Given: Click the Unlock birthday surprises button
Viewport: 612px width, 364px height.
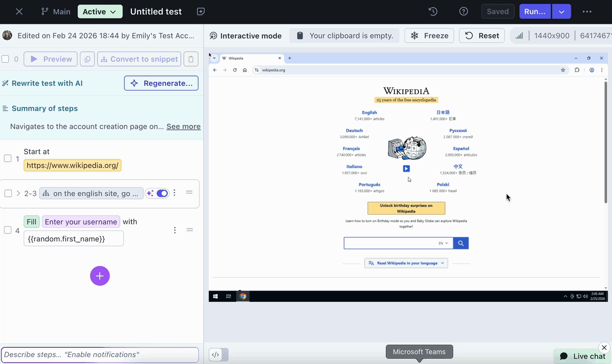Looking at the screenshot, I should 406,208.
